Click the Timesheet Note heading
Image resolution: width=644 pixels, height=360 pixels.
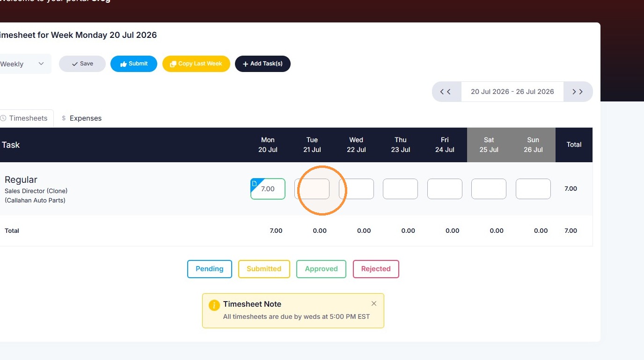(252, 304)
